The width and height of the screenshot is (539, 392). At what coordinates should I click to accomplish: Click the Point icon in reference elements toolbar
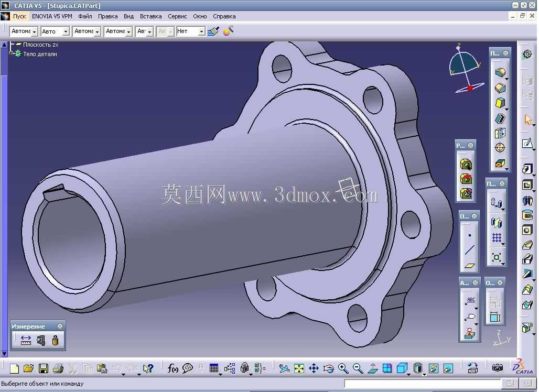(470, 235)
